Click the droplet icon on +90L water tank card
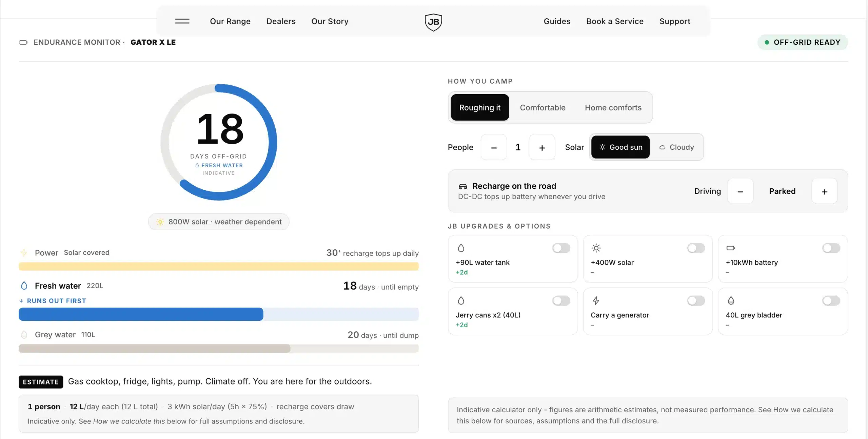Screen dimensions: 868x439 [461, 248]
